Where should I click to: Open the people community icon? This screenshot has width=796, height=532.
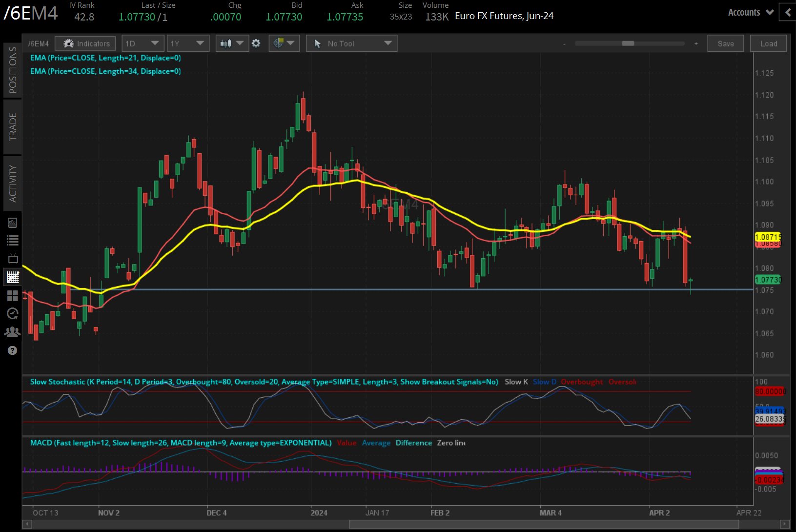pyautogui.click(x=13, y=332)
